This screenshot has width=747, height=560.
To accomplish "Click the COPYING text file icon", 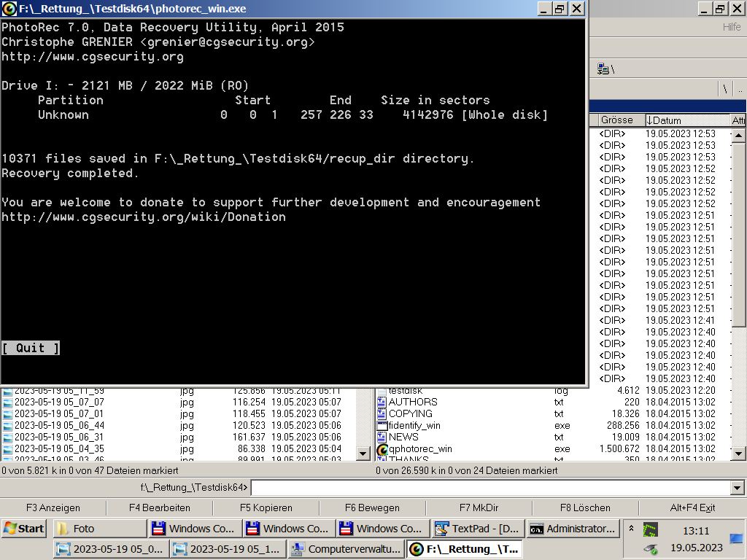I will tap(382, 414).
